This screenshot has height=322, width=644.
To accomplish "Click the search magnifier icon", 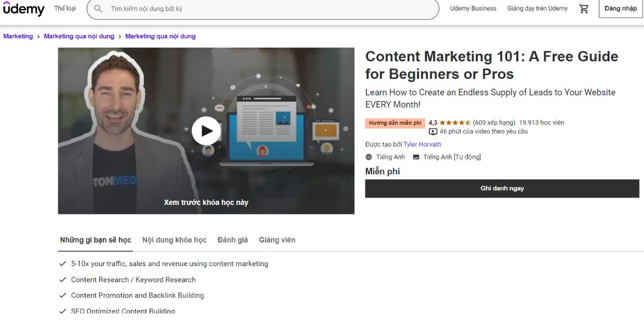I will pyautogui.click(x=98, y=9).
